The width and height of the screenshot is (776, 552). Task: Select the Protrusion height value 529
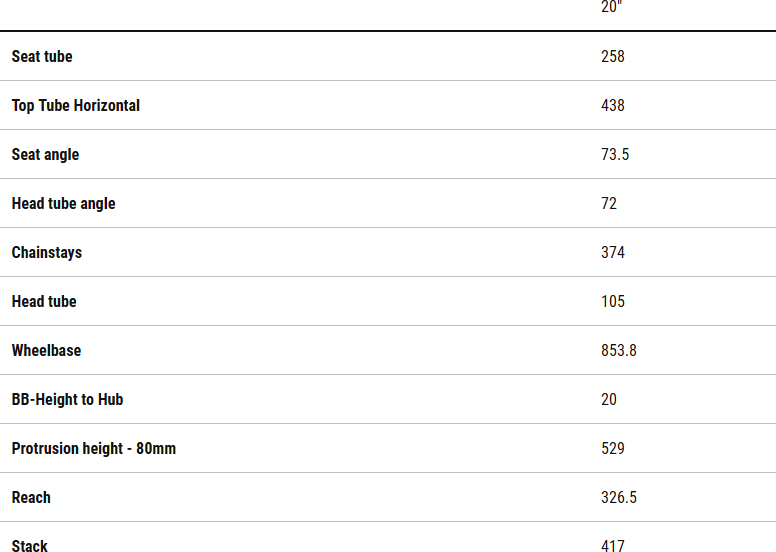(613, 449)
